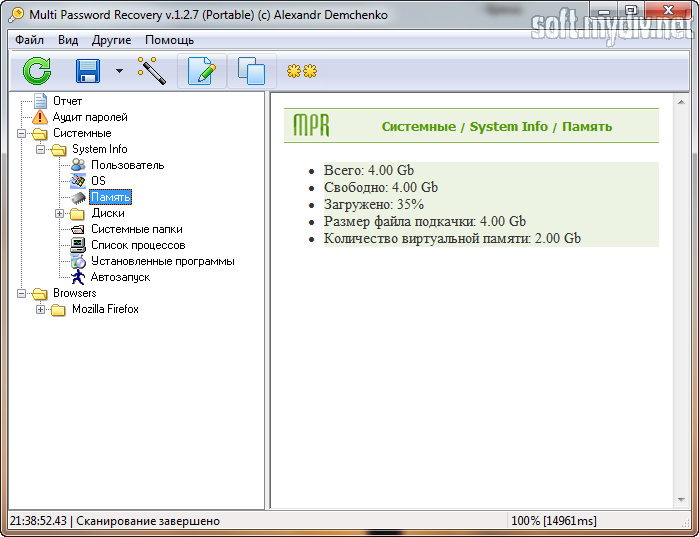Viewport: 699px width, 537px height.
Task: Toggle the copy pages toolbar button
Action: coord(251,71)
